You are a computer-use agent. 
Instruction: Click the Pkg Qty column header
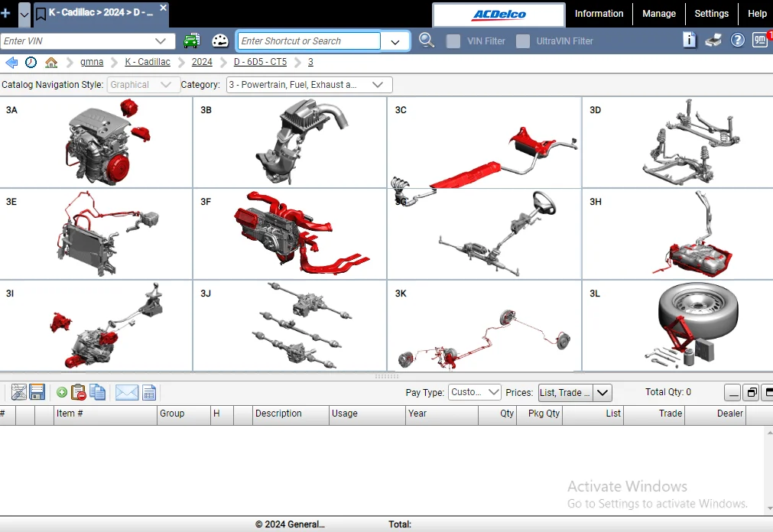click(539, 414)
